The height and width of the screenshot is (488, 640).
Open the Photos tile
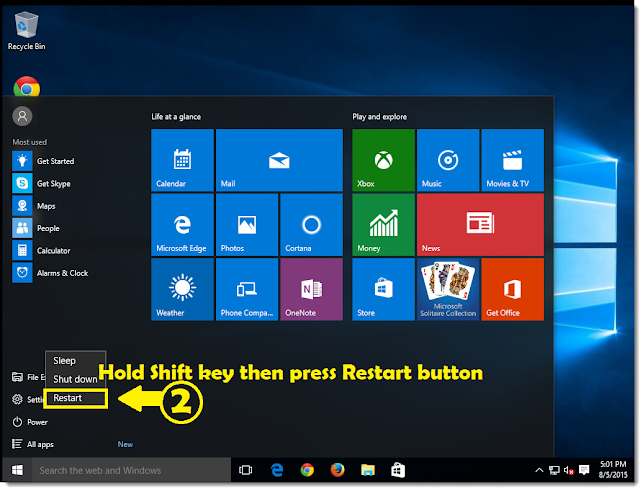(247, 225)
